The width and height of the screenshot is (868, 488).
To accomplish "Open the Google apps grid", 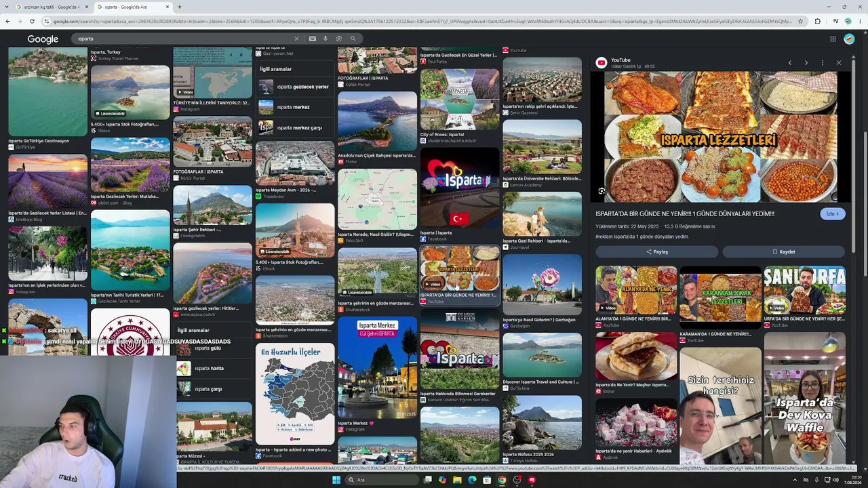I will 833,39.
